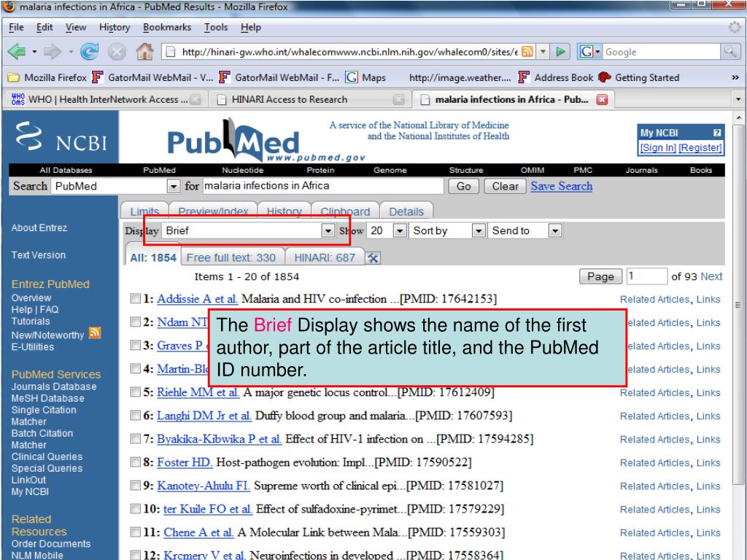
Task: Check the box for result 2 Ndam NT
Action: pos(136,322)
